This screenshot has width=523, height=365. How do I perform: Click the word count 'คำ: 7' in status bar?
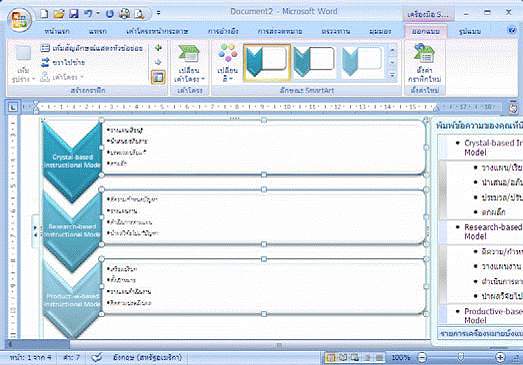tap(72, 358)
